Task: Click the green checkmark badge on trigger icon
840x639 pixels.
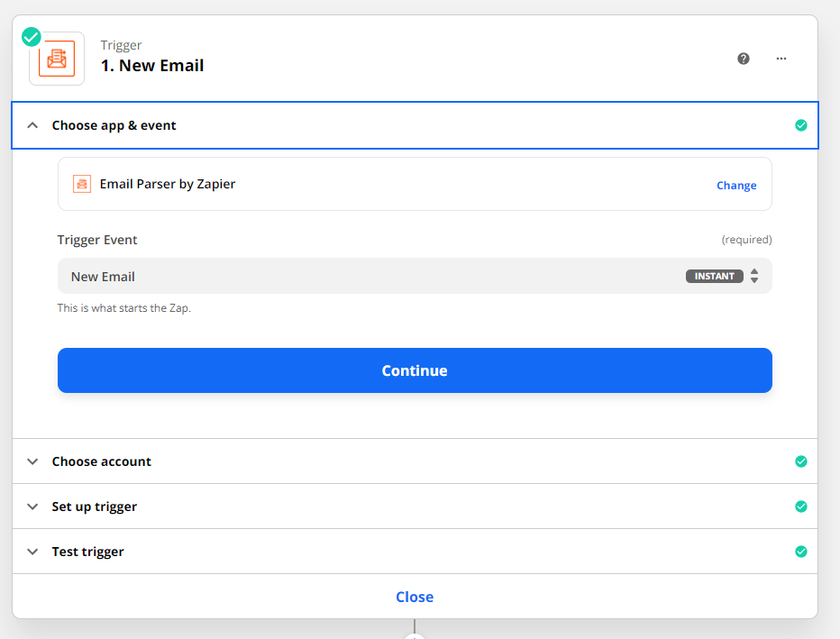Action: point(31,37)
